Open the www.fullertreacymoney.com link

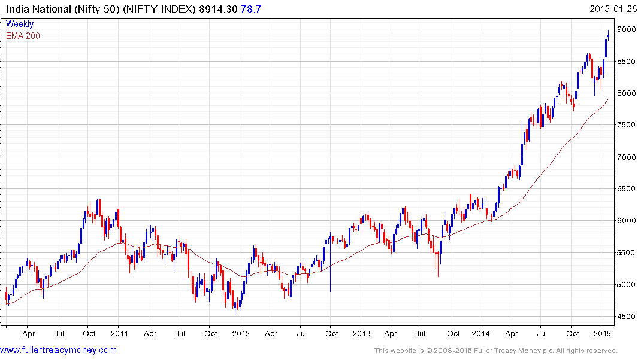58,351
